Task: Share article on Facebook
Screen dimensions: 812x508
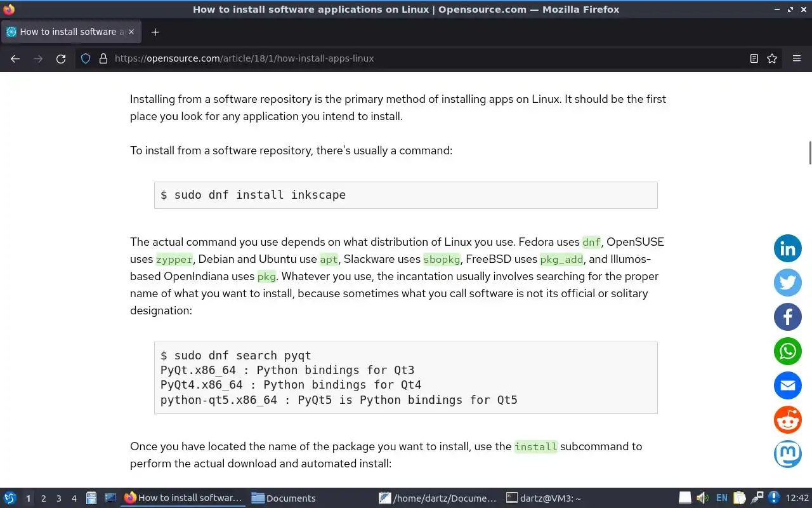Action: 788,317
